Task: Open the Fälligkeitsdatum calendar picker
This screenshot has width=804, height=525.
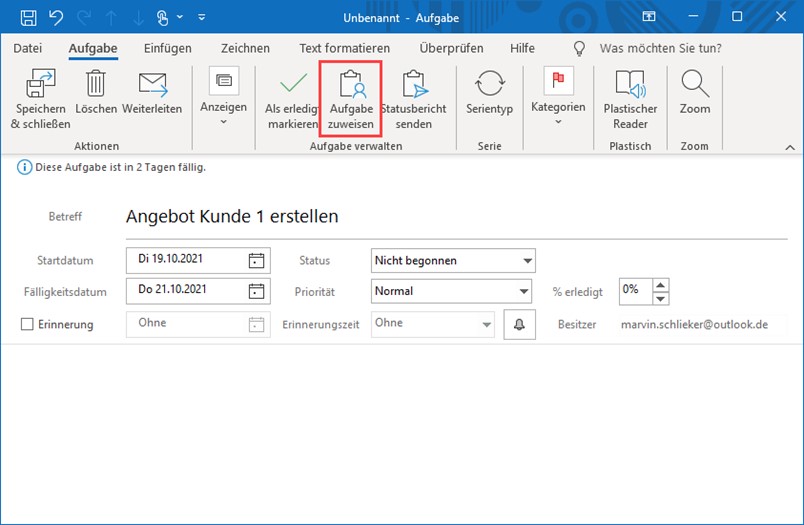Action: click(x=256, y=291)
